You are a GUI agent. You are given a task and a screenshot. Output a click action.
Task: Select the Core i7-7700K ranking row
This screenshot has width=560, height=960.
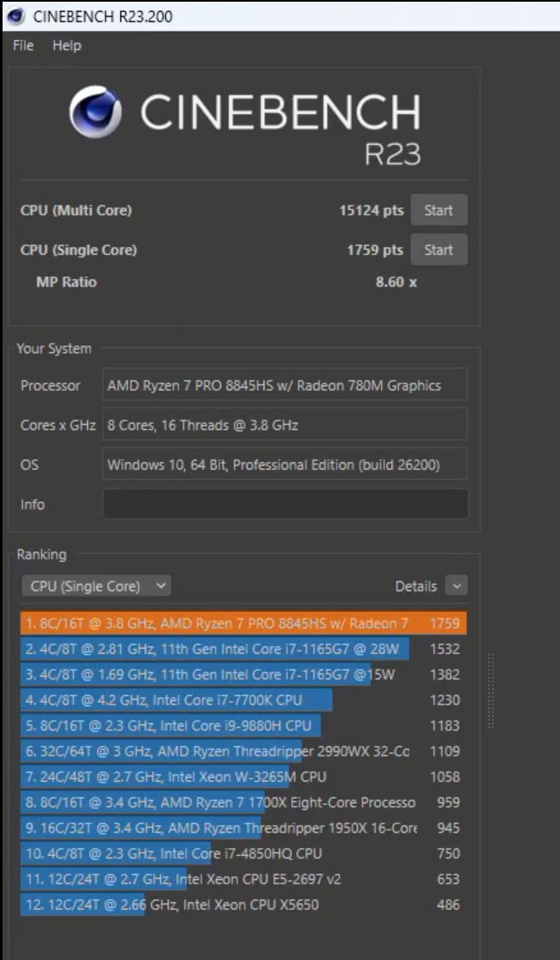click(243, 700)
